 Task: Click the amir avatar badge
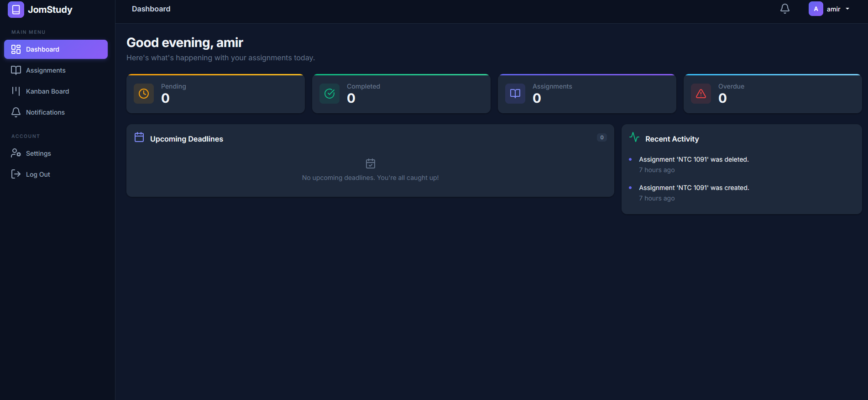tap(816, 9)
